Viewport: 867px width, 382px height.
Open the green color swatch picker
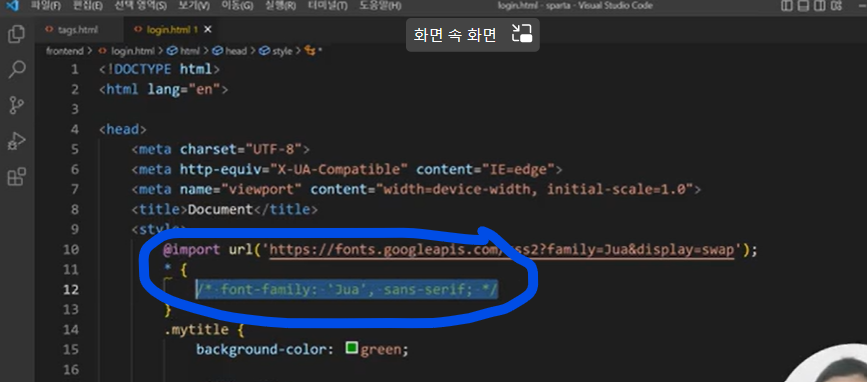point(352,348)
